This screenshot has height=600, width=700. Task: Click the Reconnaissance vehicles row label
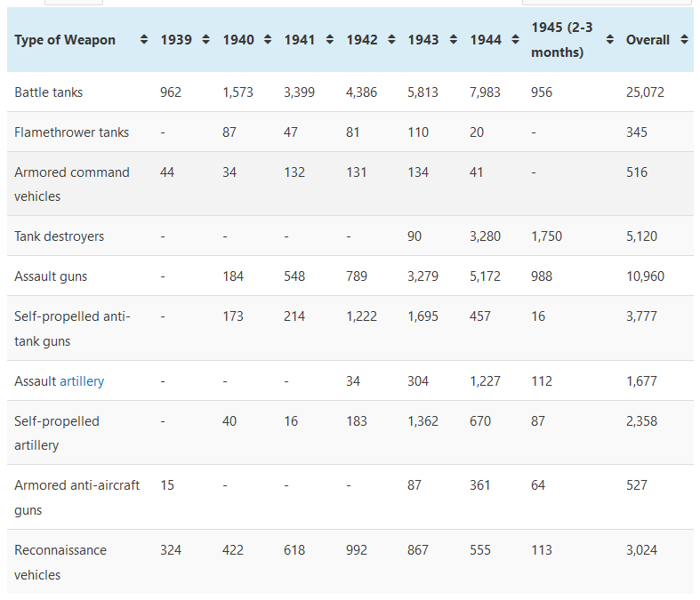(x=60, y=562)
